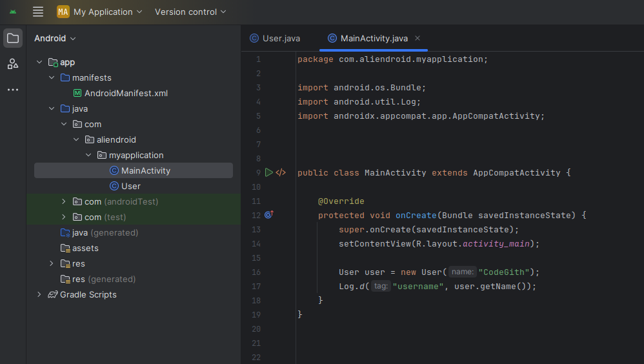
Task: Select the res (generated) folder row
Action: pos(134,279)
